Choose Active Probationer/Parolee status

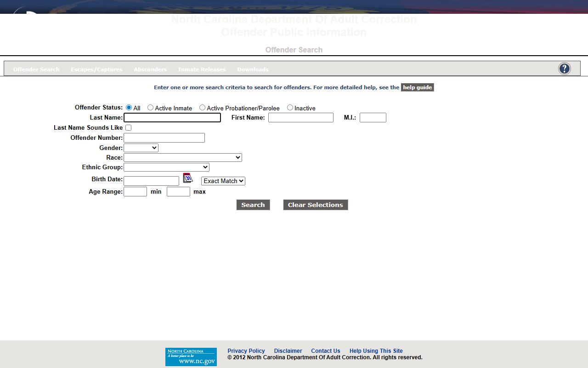[x=202, y=108]
